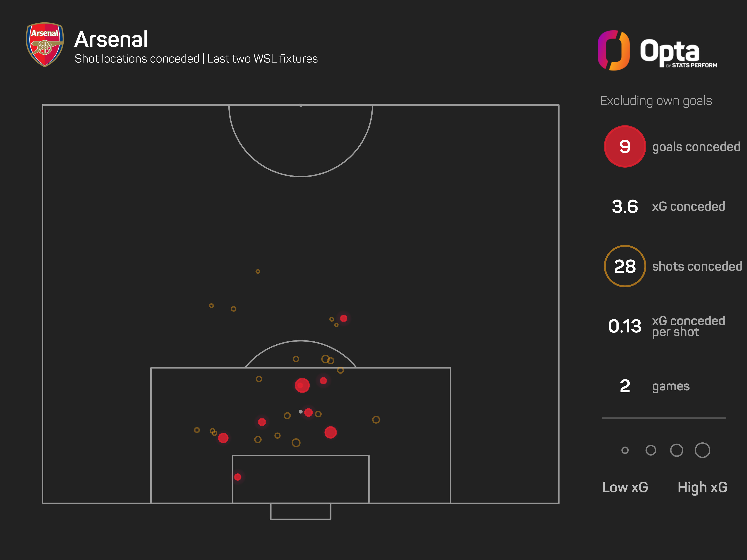The image size is (747, 560).
Task: Click the largest red goal dot near penalty arc
Action: coord(302,385)
